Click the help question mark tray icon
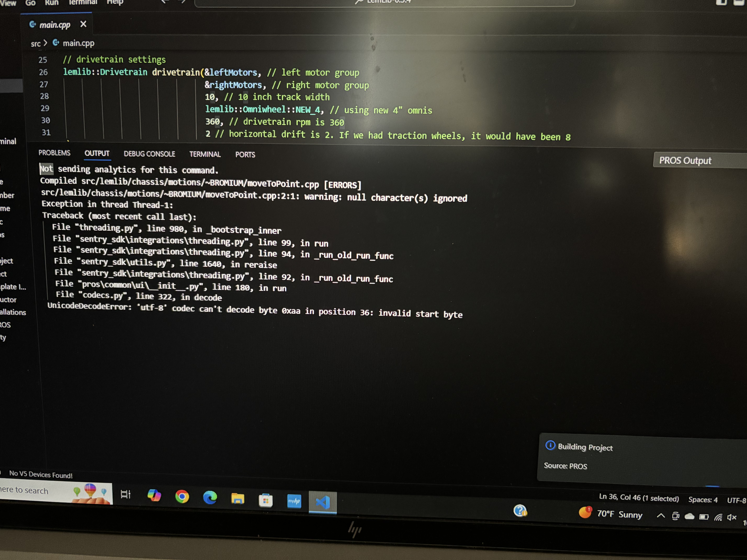 pyautogui.click(x=520, y=511)
